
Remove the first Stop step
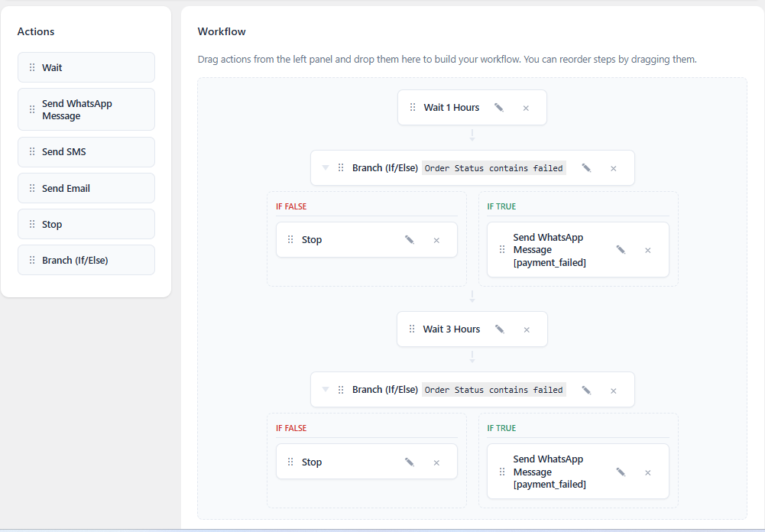(x=436, y=240)
